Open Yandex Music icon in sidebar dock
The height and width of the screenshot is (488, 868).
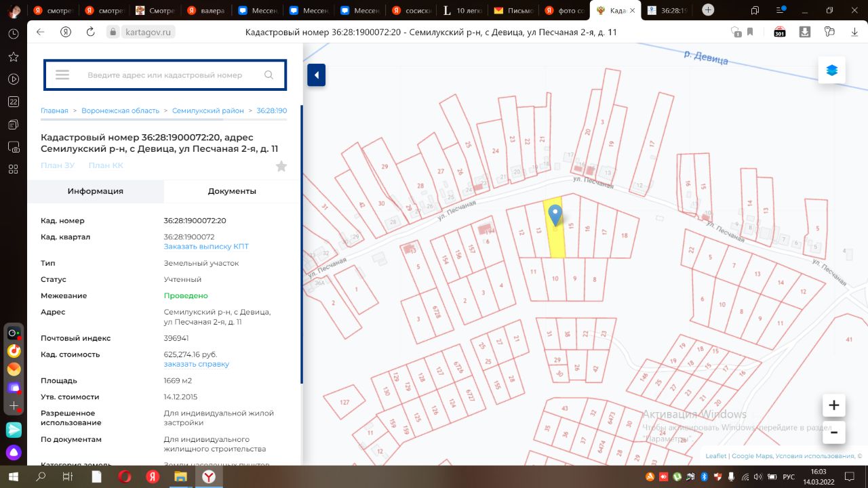(x=14, y=351)
